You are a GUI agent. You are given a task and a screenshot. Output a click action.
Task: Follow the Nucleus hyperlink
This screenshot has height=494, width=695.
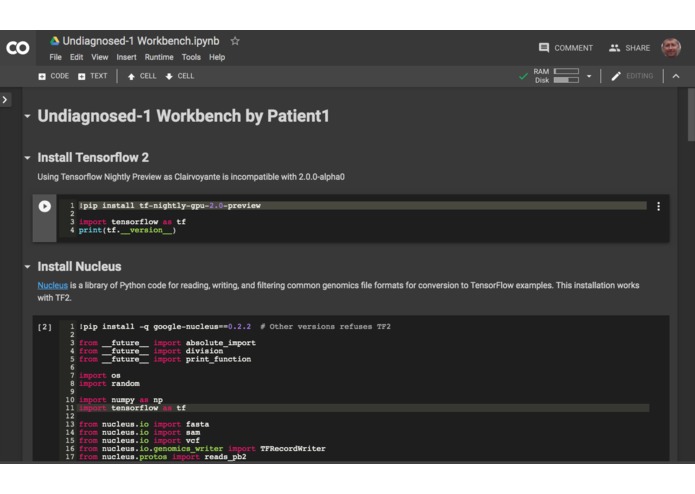tap(52, 286)
